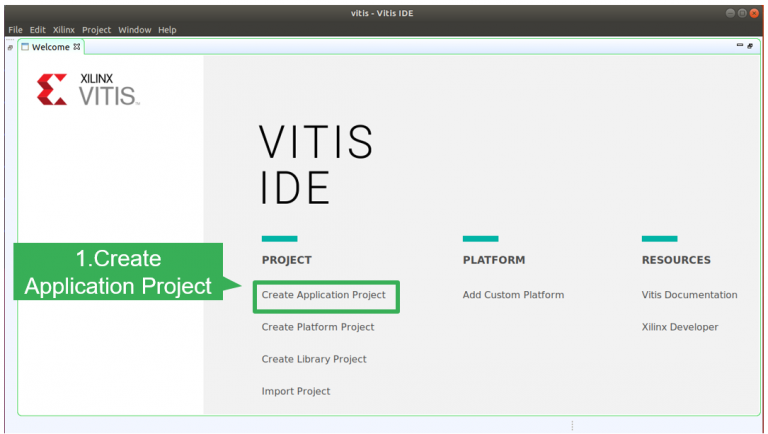Click the Xilinx Vitis logo

coord(88,89)
